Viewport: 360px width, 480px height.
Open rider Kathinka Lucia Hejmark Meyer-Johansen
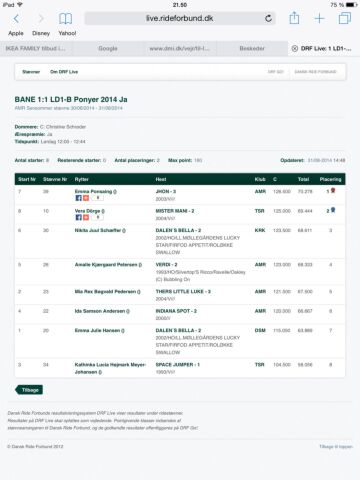tap(110, 368)
